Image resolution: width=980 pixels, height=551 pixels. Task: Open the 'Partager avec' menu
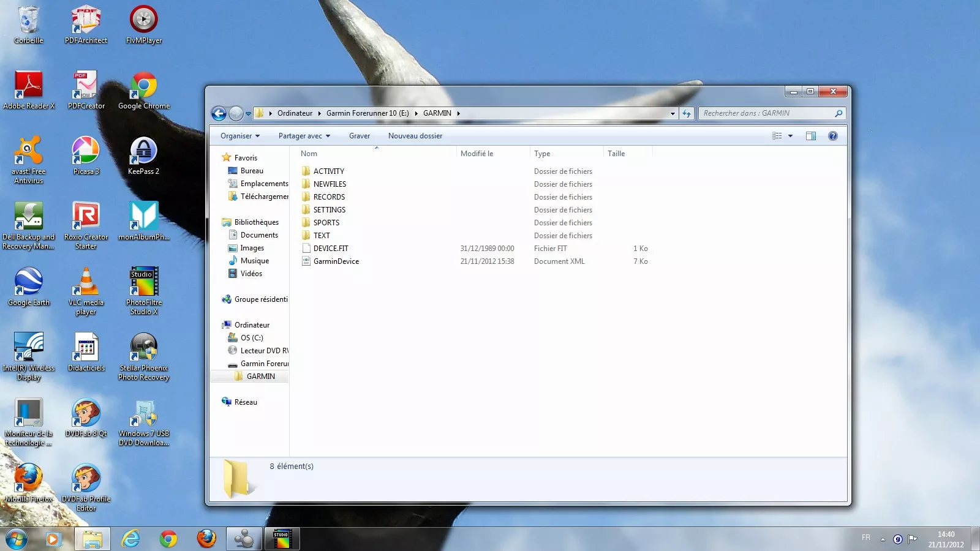coord(304,136)
